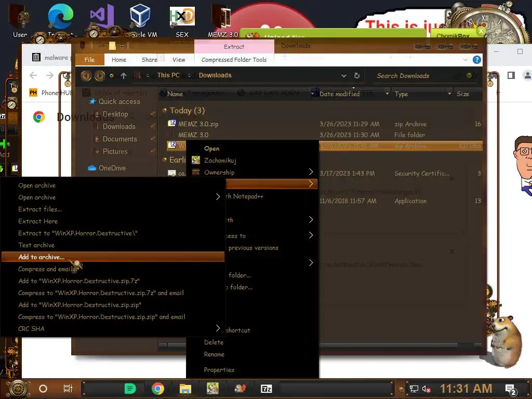This screenshot has height=399, width=532.
Task: Click the network tray icon
Action: [x=414, y=389]
